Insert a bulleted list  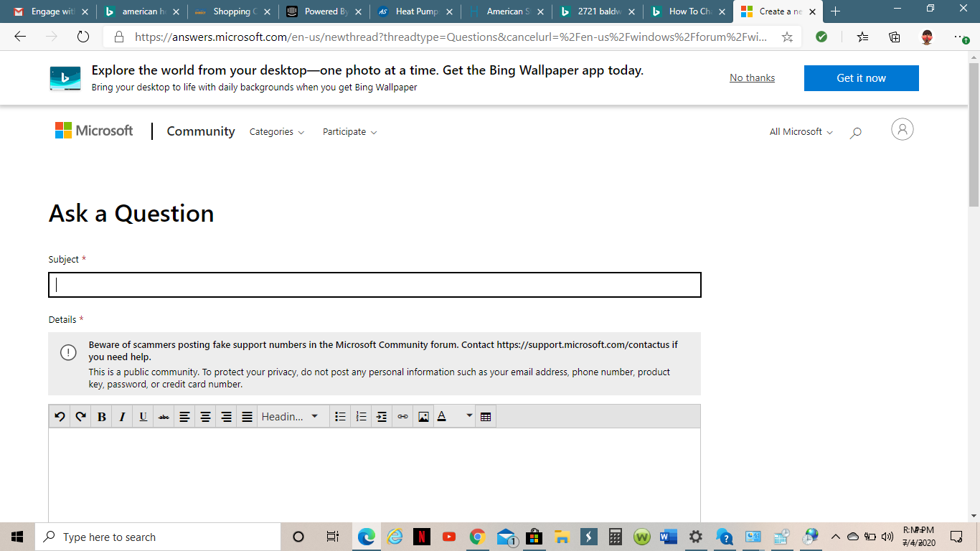pyautogui.click(x=341, y=417)
